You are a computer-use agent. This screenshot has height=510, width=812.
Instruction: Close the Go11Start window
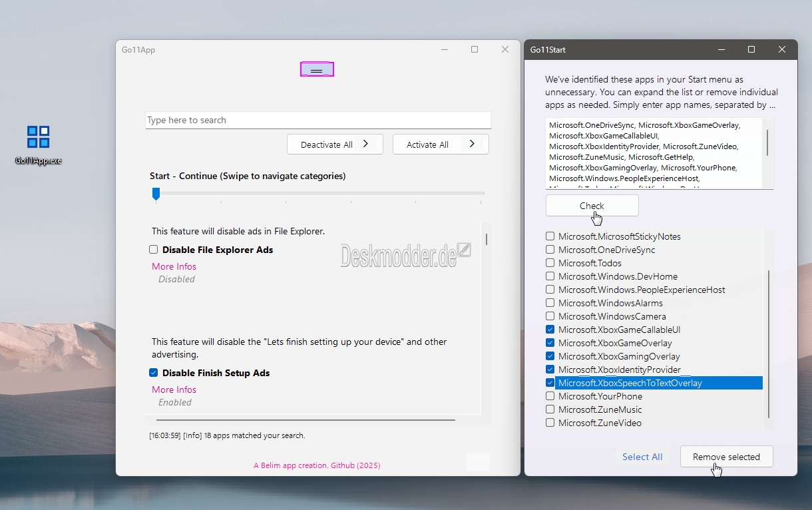point(782,50)
